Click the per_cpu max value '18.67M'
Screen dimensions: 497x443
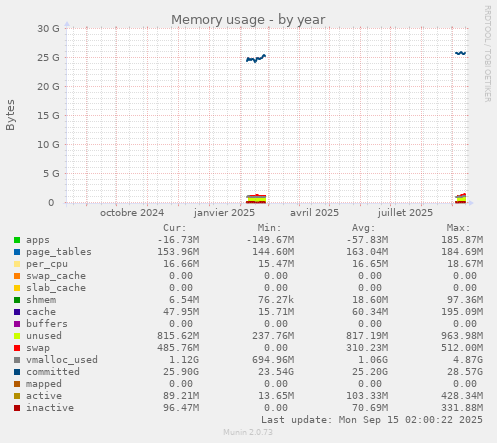click(x=465, y=264)
